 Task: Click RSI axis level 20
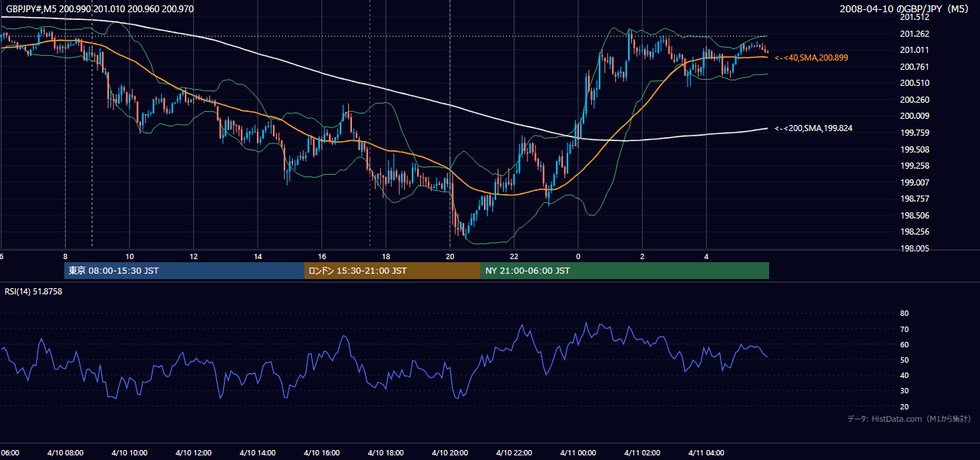(904, 406)
